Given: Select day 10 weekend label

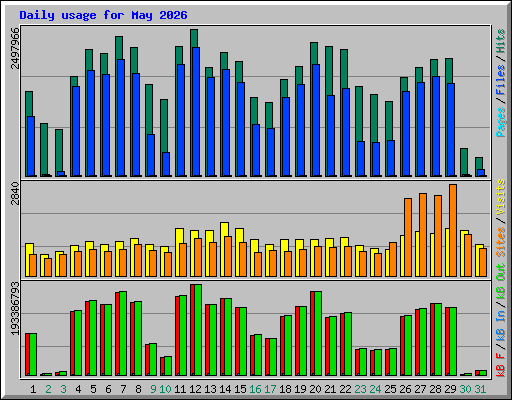Looking at the screenshot, I should (x=165, y=389).
